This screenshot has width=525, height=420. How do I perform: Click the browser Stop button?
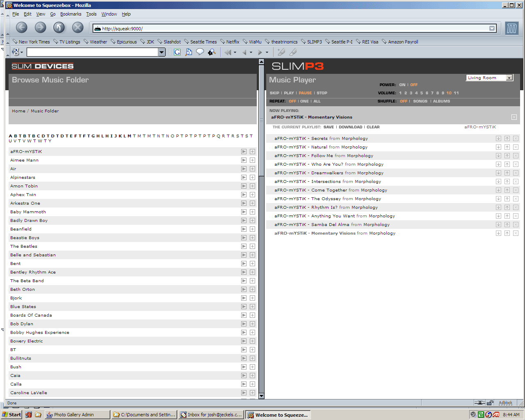(78, 27)
